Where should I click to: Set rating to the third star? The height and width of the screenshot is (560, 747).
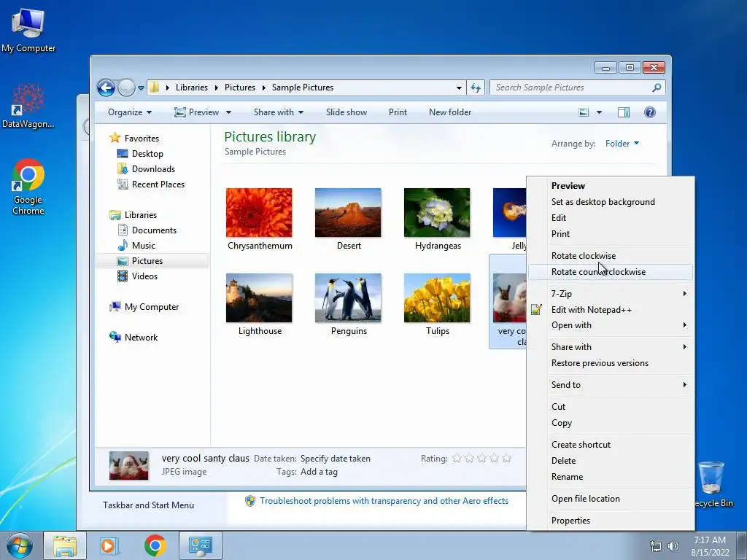coord(481,458)
